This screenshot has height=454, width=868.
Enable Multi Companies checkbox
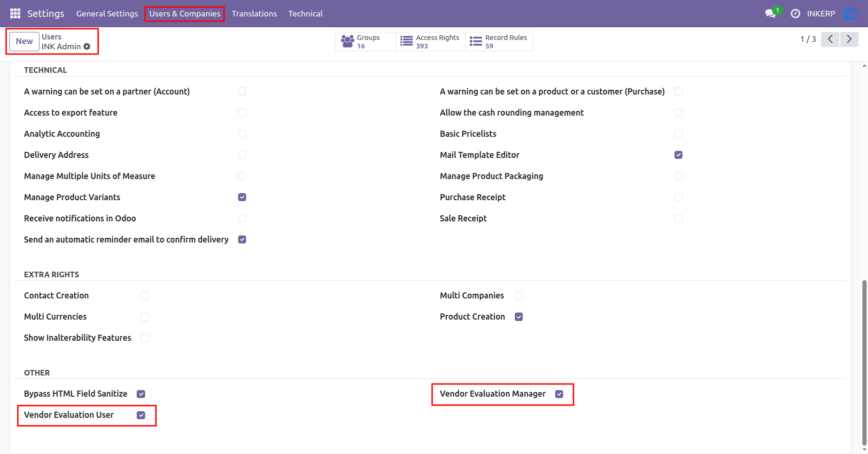[x=519, y=296]
